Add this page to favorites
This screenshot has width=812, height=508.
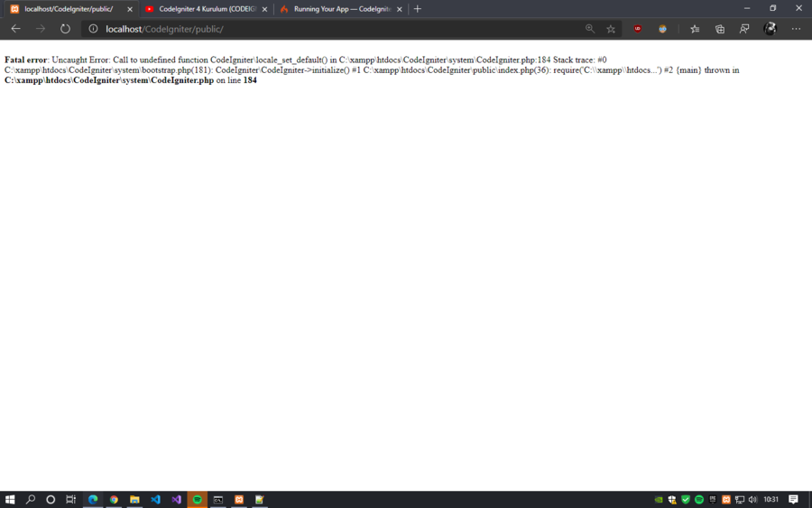click(x=611, y=29)
